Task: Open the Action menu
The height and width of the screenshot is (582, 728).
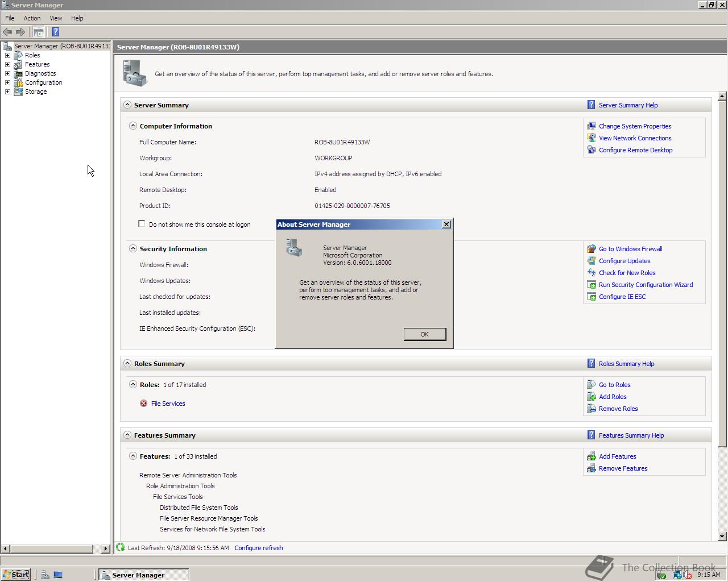Action: 32,18
